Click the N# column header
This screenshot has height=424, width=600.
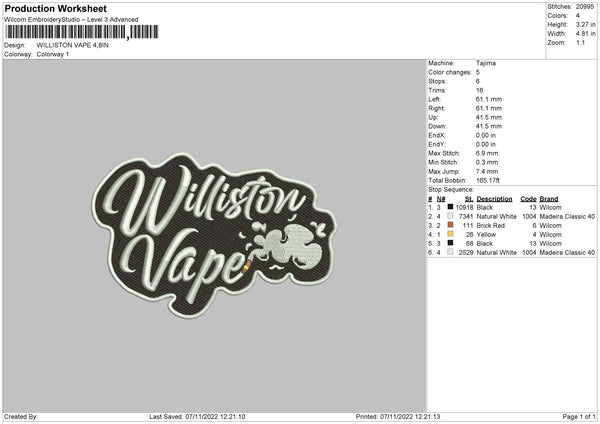point(441,199)
